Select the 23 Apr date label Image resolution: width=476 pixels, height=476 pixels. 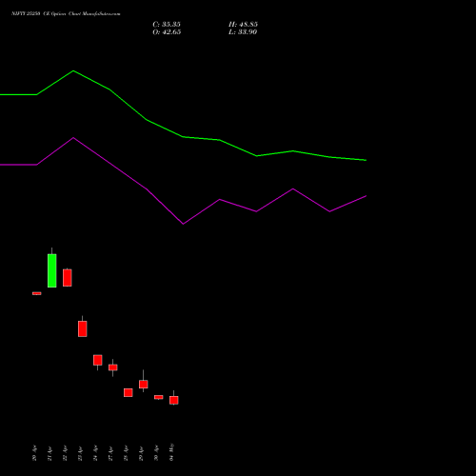pos(80,453)
